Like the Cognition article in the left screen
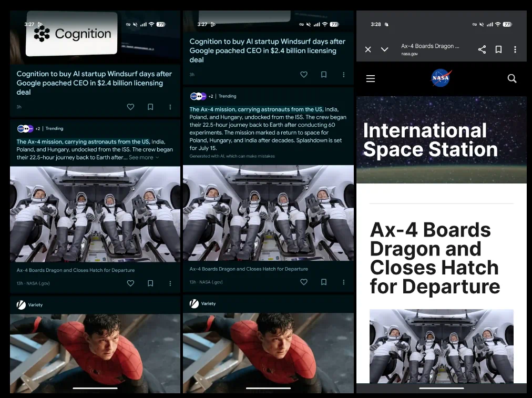The width and height of the screenshot is (532, 398). tap(130, 107)
